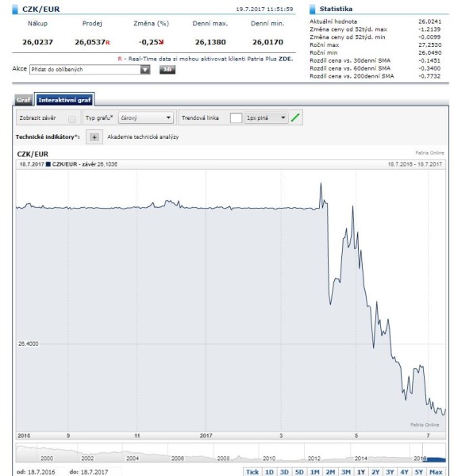Viewport: 454px width, 476px height.
Task: Click the do: 18.7.2017 date field
Action: point(94,472)
